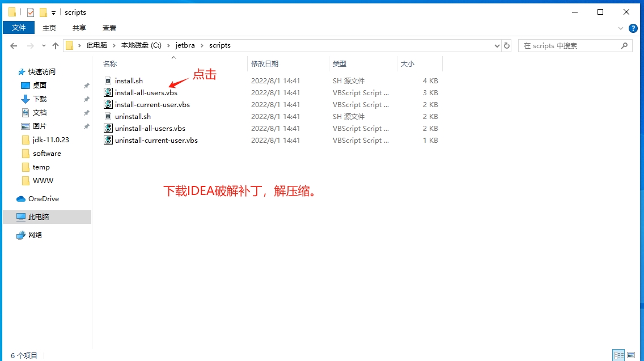Go back with the back arrow

[x=14, y=45]
